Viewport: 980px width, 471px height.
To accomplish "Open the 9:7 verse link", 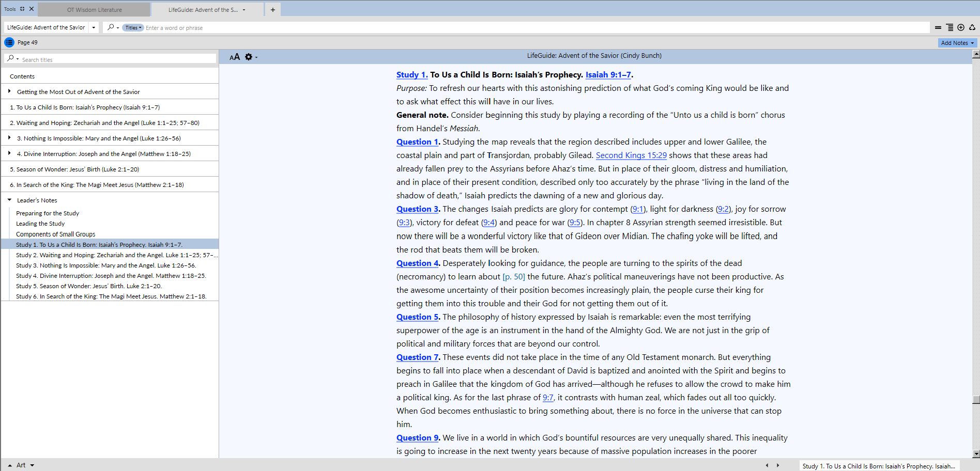I will click(548, 398).
